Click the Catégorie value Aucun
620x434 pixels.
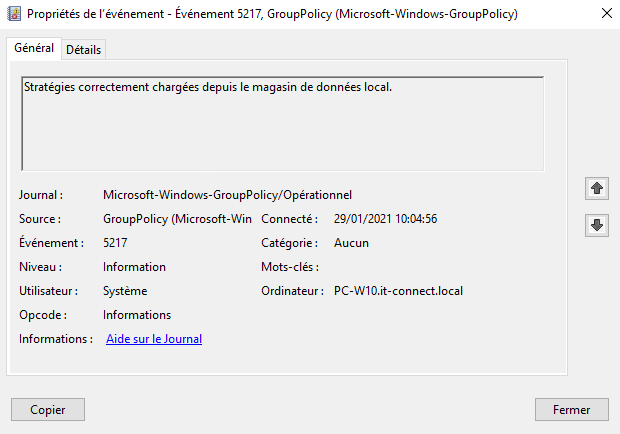point(351,243)
